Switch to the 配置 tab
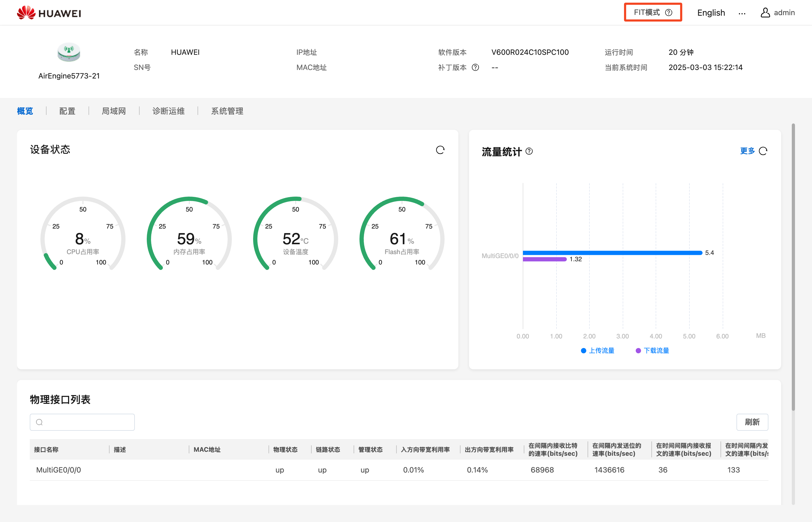Image resolution: width=812 pixels, height=522 pixels. coord(67,111)
